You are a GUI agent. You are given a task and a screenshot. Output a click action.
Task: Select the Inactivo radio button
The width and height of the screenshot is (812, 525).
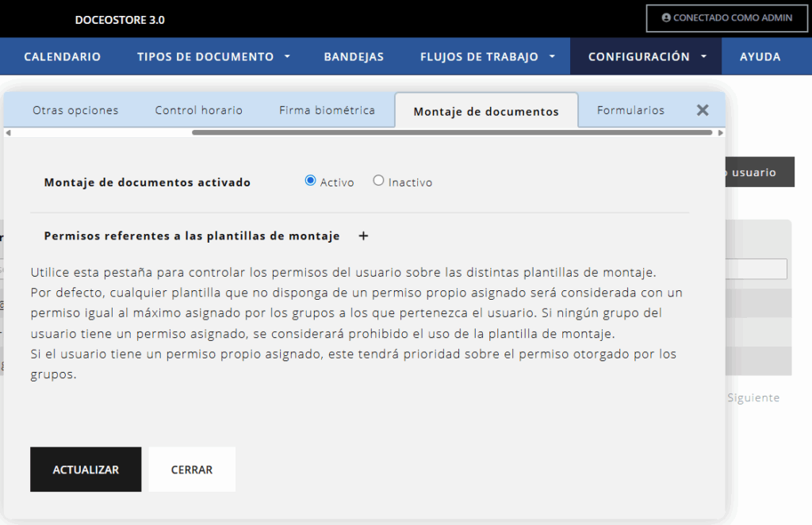tap(378, 181)
